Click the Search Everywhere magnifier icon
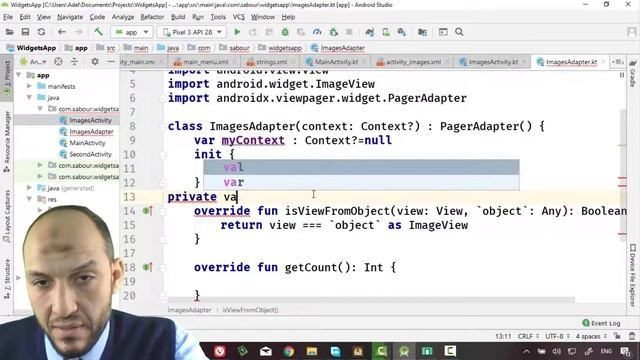 point(459,32)
